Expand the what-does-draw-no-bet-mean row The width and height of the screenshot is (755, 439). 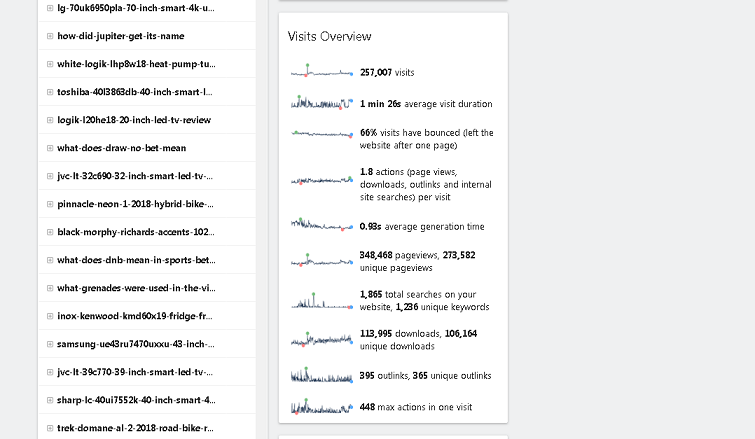[50, 148]
